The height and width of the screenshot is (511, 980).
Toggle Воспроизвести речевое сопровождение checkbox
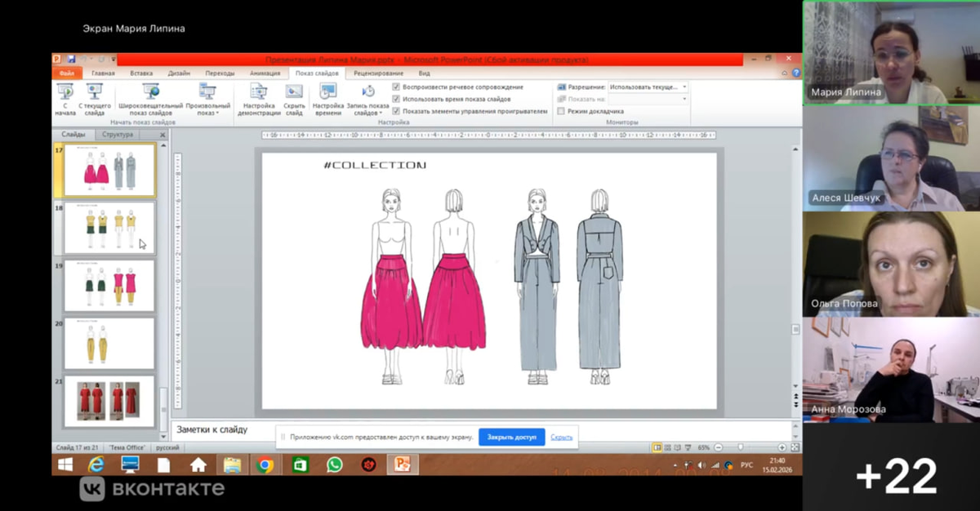[396, 87]
